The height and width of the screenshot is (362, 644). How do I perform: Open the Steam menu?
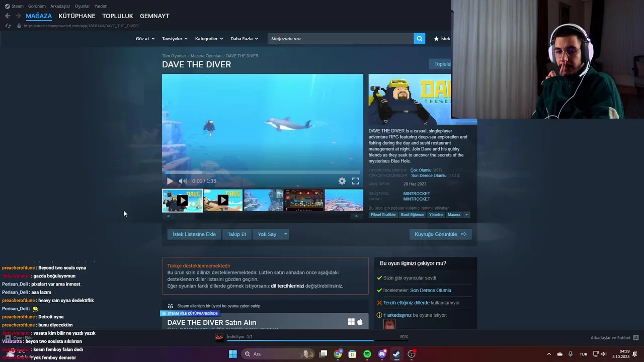pyautogui.click(x=14, y=6)
